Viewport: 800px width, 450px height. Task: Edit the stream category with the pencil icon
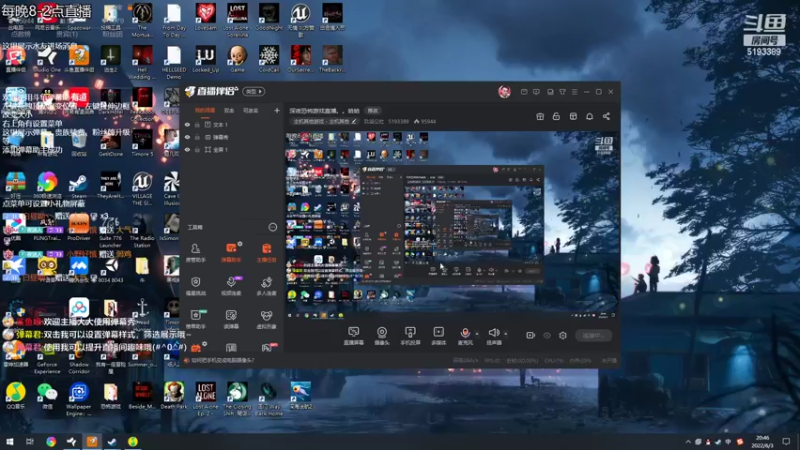(x=354, y=121)
